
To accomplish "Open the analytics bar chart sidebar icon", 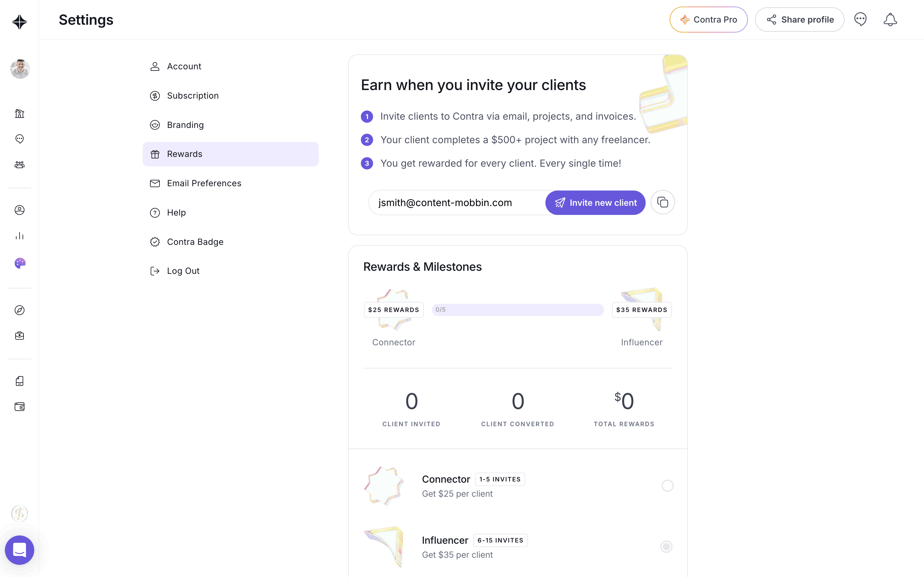I will pyautogui.click(x=20, y=236).
